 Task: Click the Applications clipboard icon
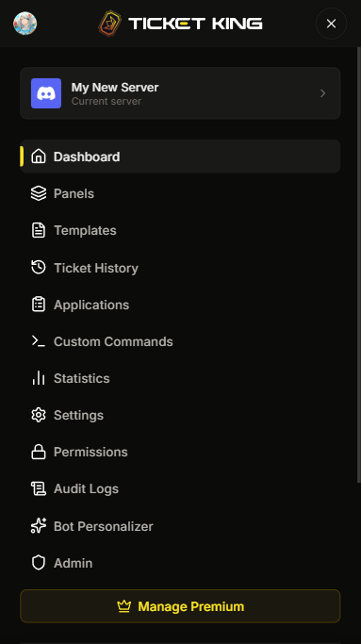click(39, 305)
